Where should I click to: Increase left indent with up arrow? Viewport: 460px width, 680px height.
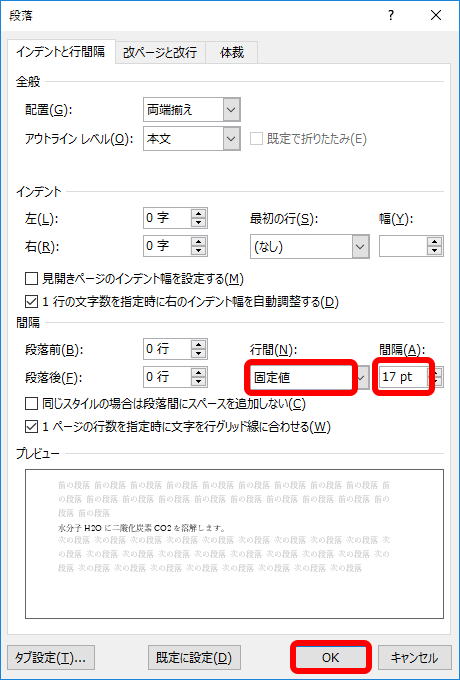coord(198,213)
